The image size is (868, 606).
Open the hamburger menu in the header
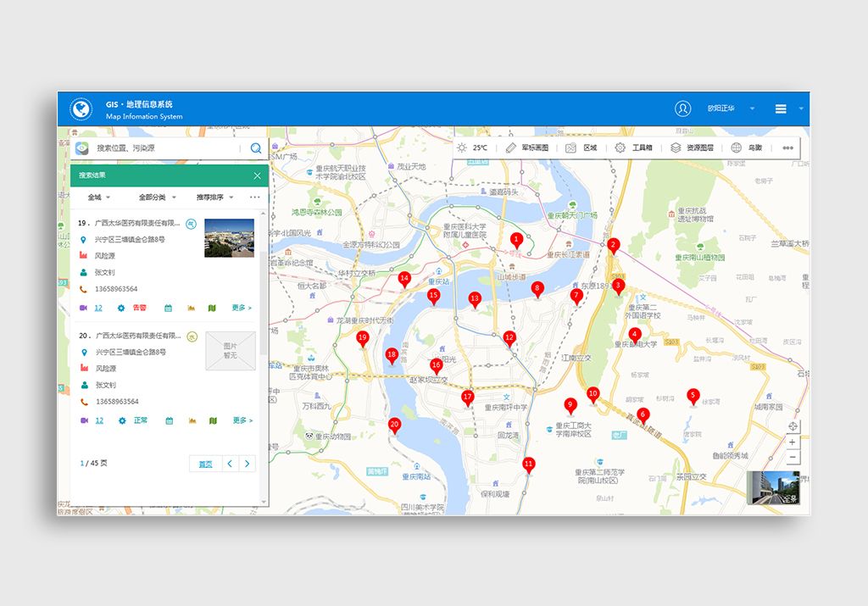(781, 108)
